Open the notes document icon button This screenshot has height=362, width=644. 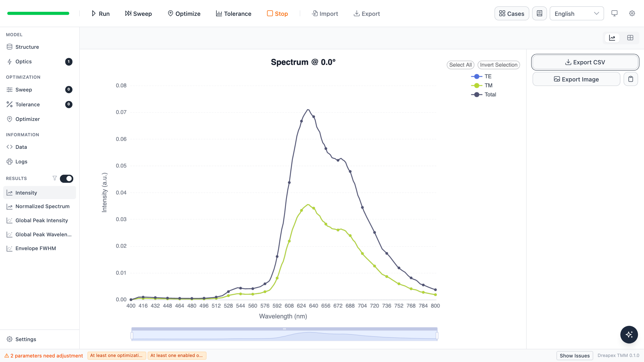539,14
